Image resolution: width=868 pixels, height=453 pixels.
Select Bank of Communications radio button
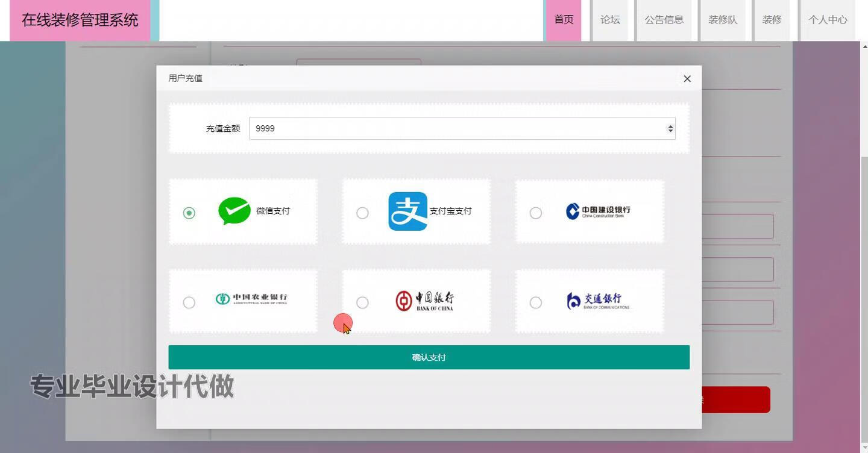535,302
